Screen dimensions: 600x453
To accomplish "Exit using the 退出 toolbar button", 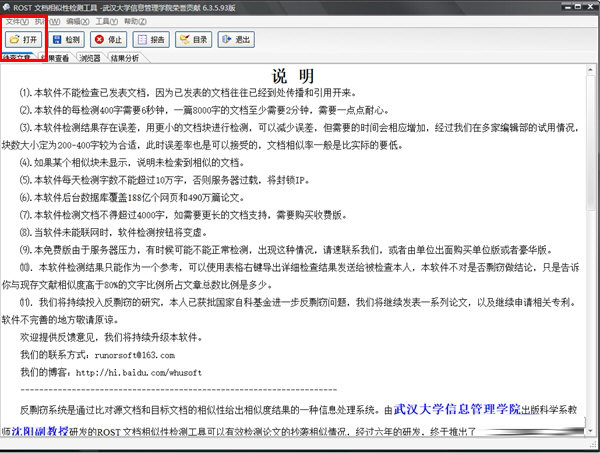I will [235, 40].
